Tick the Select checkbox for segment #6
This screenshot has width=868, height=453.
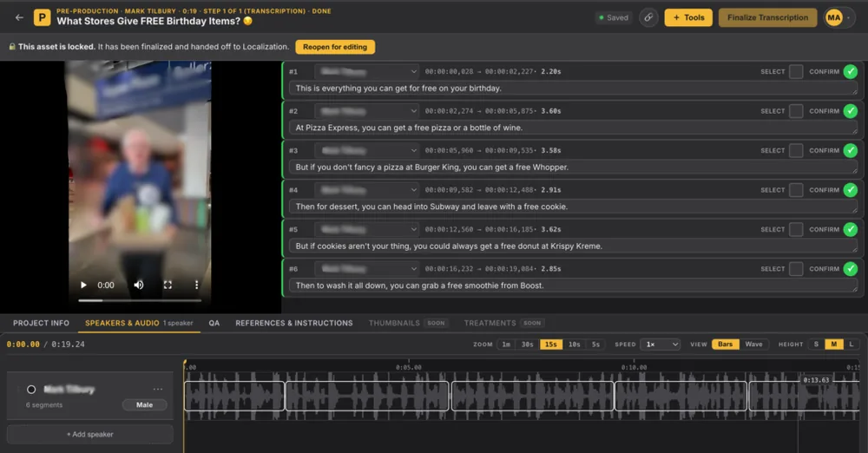[796, 268]
